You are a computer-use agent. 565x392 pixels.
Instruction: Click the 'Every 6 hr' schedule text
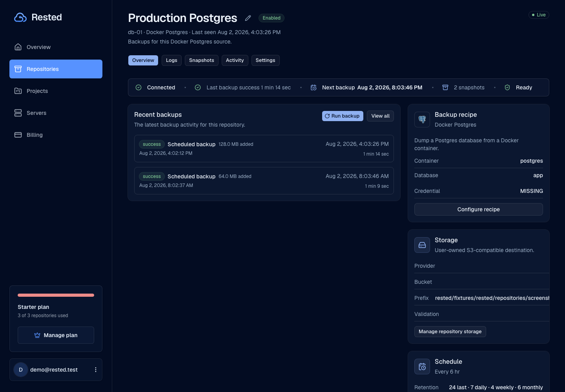[447, 372]
